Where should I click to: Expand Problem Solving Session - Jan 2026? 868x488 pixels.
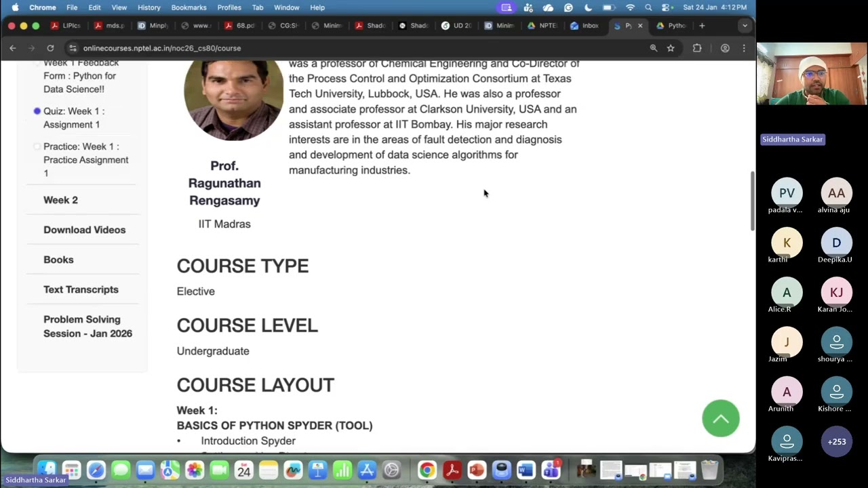click(87, 326)
